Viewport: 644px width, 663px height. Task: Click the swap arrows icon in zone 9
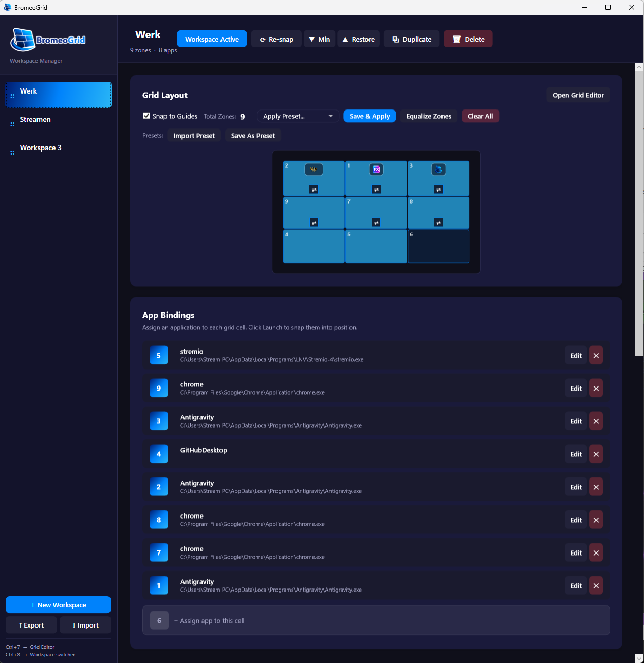pos(314,222)
